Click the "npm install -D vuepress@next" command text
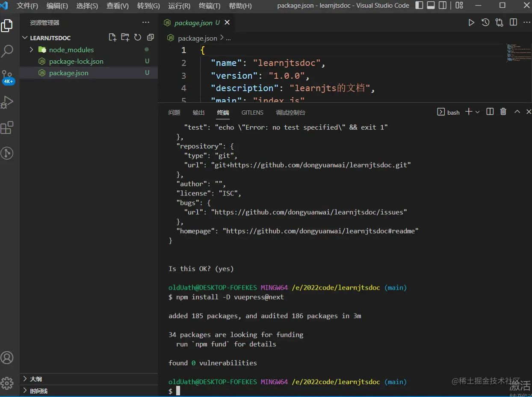The image size is (532, 397). pyautogui.click(x=230, y=297)
